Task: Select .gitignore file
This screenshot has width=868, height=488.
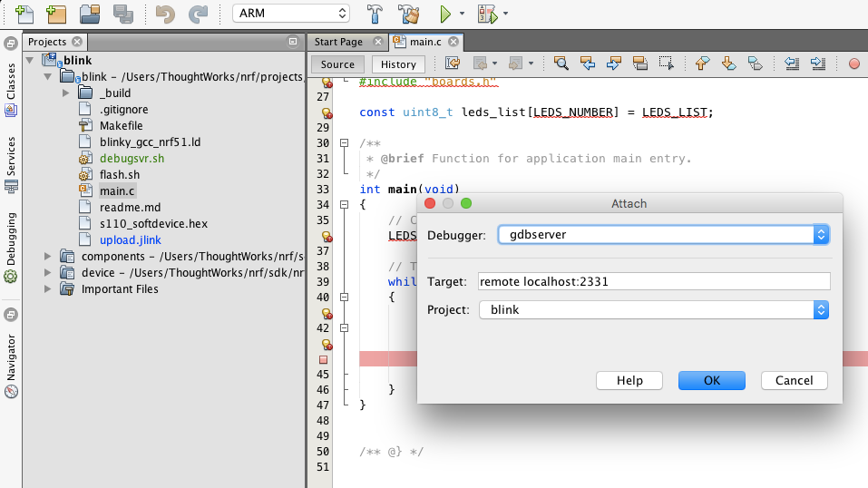Action: coord(123,109)
